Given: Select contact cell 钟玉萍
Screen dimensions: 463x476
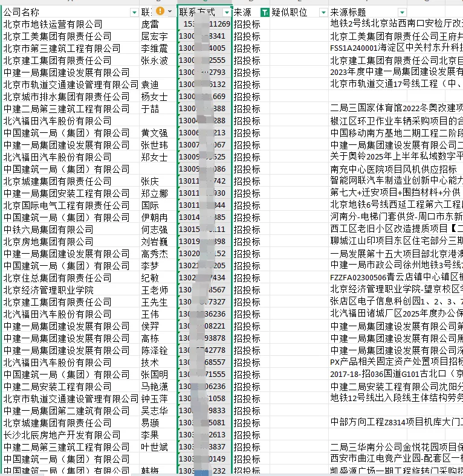Looking at the screenshot, I should (x=158, y=399).
